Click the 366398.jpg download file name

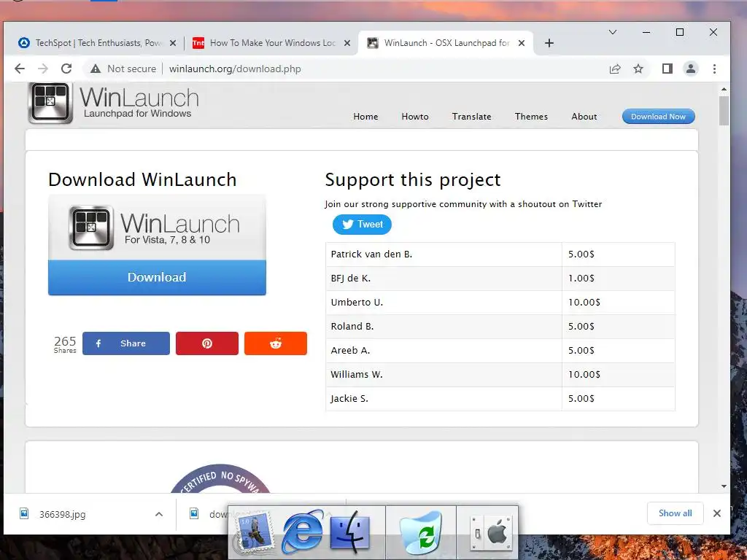63,514
